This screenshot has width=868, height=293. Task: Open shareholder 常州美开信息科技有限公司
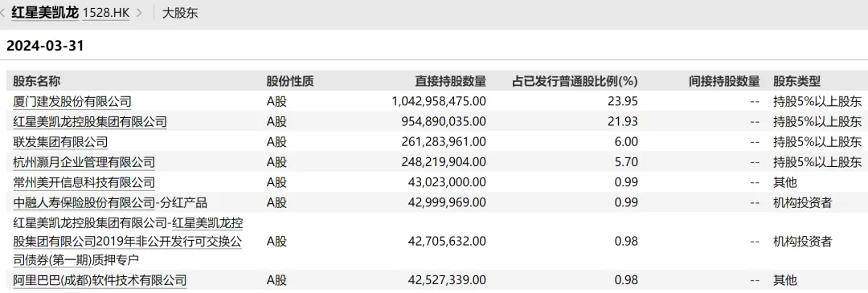84,182
